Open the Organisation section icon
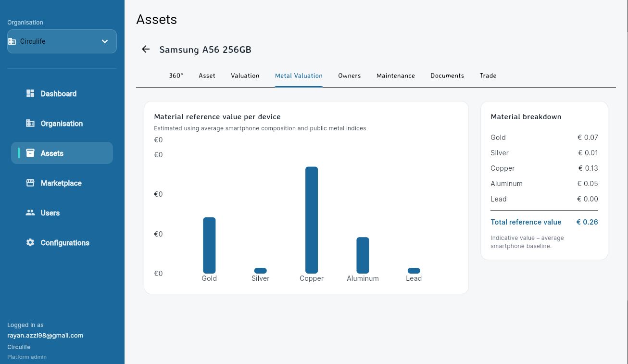This screenshot has height=364, width=628. click(x=30, y=123)
